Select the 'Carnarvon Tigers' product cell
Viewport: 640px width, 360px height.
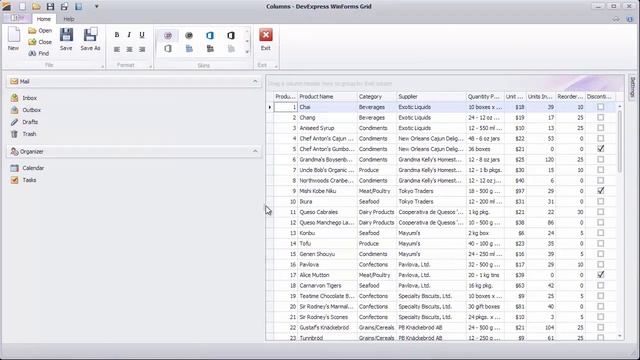[x=327, y=286]
